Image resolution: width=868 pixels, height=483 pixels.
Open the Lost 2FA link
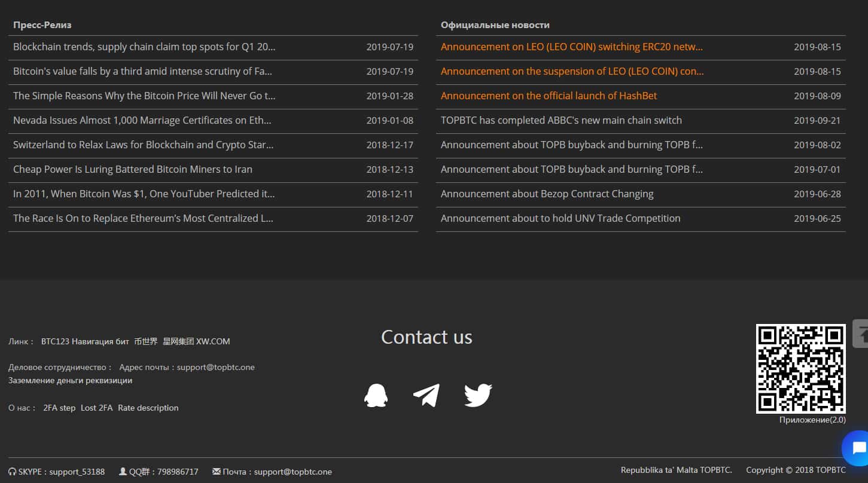pyautogui.click(x=96, y=408)
